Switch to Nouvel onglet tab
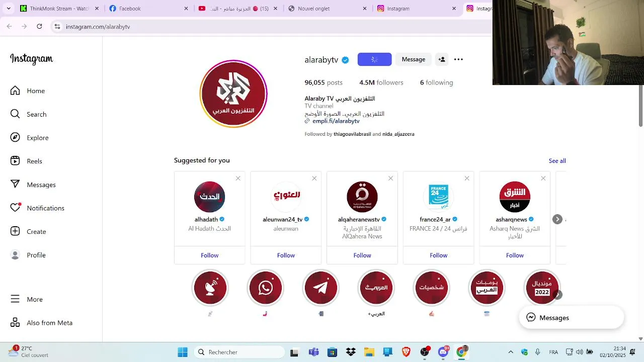 point(327,9)
